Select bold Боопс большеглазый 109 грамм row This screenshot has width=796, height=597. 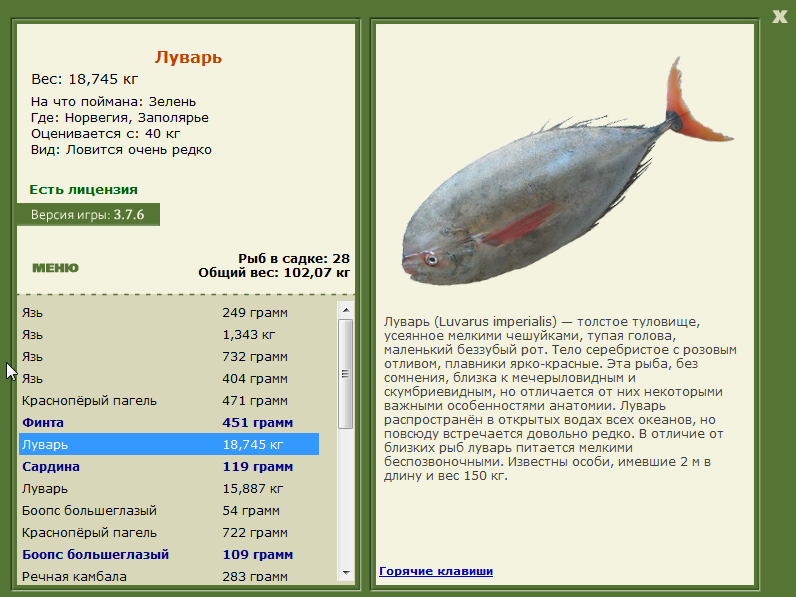click(x=169, y=554)
